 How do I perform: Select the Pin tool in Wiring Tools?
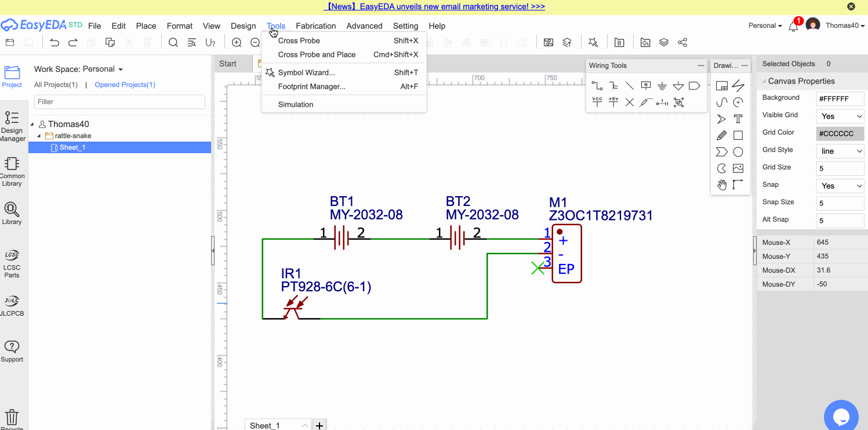click(x=662, y=102)
